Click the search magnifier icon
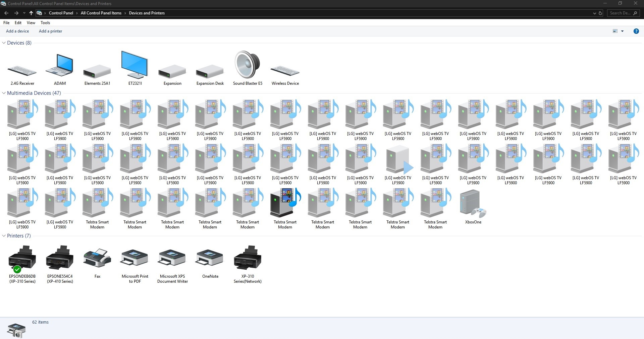The image size is (644, 339). (x=635, y=13)
